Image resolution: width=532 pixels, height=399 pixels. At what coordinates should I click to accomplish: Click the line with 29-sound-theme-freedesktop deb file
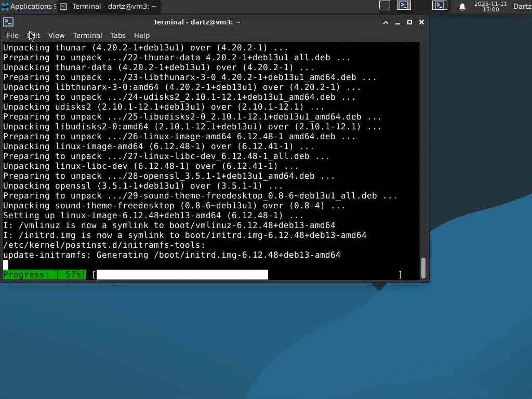click(200, 195)
